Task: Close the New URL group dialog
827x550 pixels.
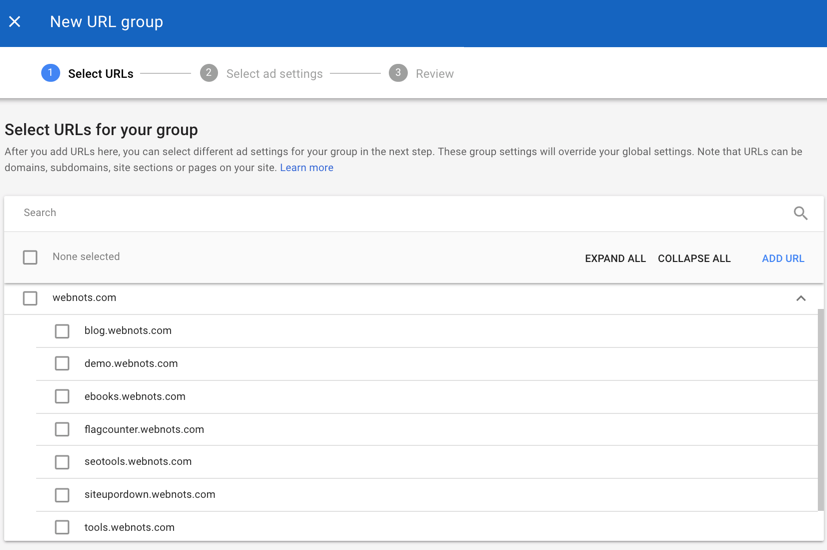Action: tap(15, 22)
